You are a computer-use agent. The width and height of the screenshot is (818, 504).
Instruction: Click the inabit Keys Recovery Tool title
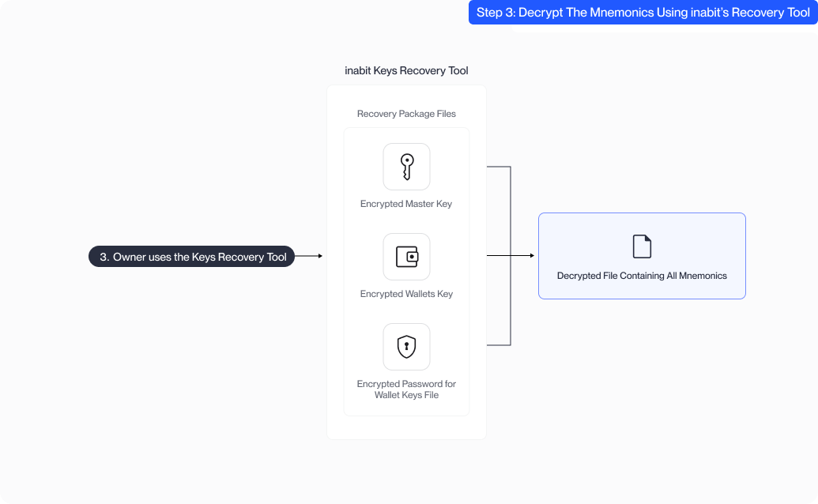pos(406,70)
